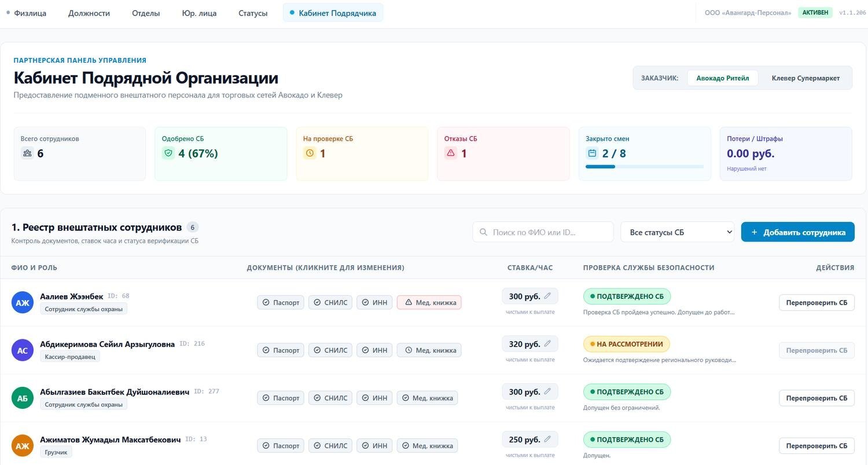Click Перепроверить СБ for Абдикеримова Сейил
Viewport: 868px width, 465px height.
click(816, 350)
